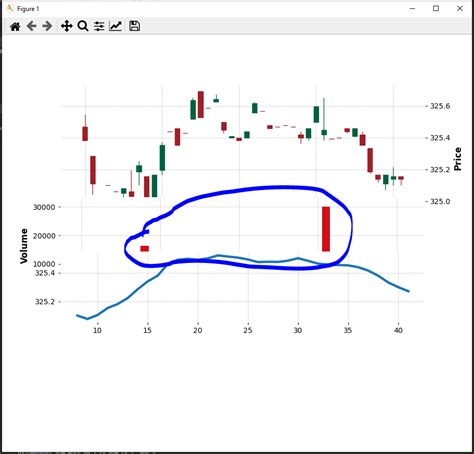Viewport: 474px width, 454px height.
Task: Click the Figure 1 window title
Action: (28, 9)
